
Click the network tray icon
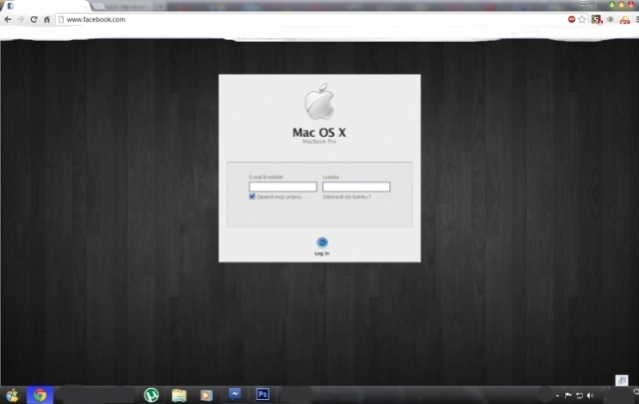click(x=579, y=395)
